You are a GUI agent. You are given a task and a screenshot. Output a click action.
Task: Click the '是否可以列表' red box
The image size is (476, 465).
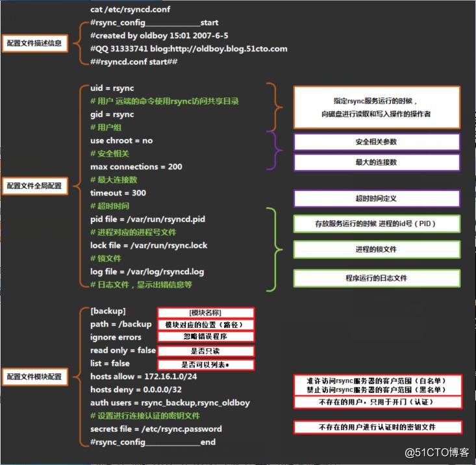tap(205, 365)
